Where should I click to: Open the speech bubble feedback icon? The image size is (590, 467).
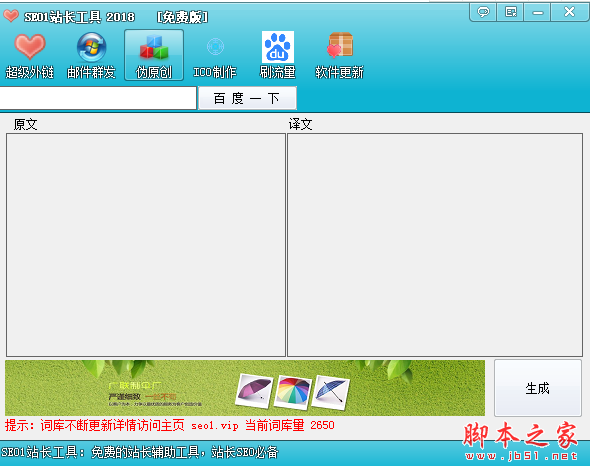(483, 12)
